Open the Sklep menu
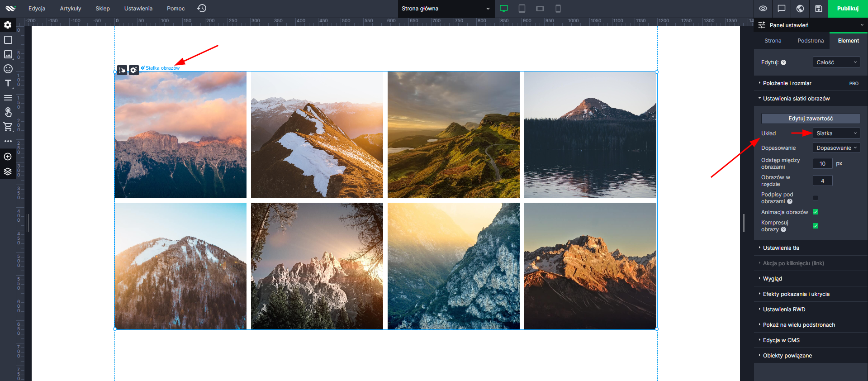Screen dimensions: 868x381 pos(103,9)
